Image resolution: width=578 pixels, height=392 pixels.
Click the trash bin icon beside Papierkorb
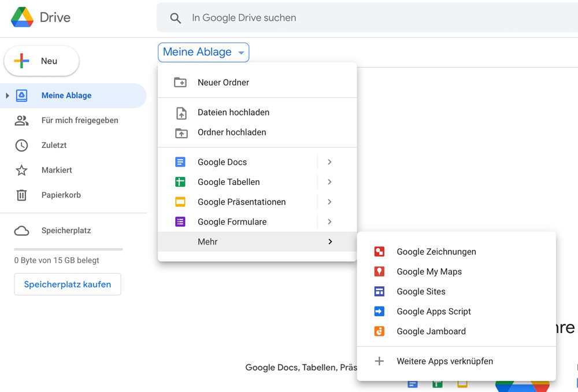pos(21,195)
